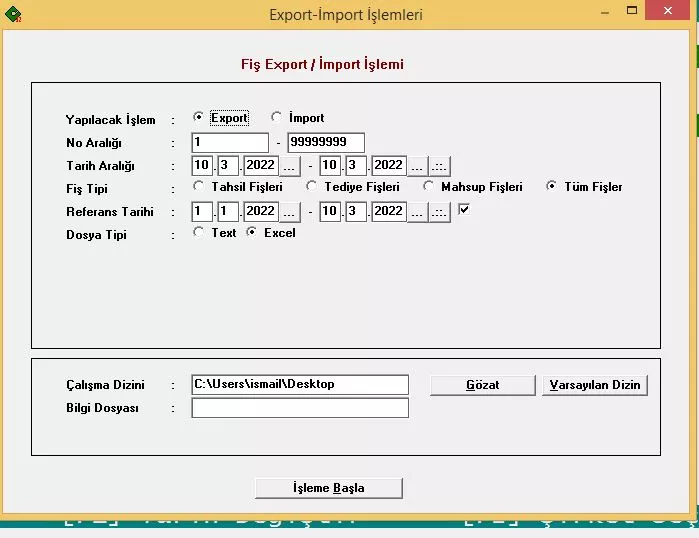Maximize the Export-İmport İşlemleri window

632,11
